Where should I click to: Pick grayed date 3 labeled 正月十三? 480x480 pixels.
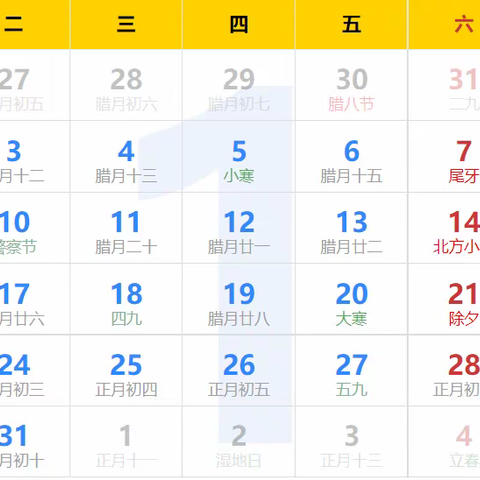coord(351,442)
